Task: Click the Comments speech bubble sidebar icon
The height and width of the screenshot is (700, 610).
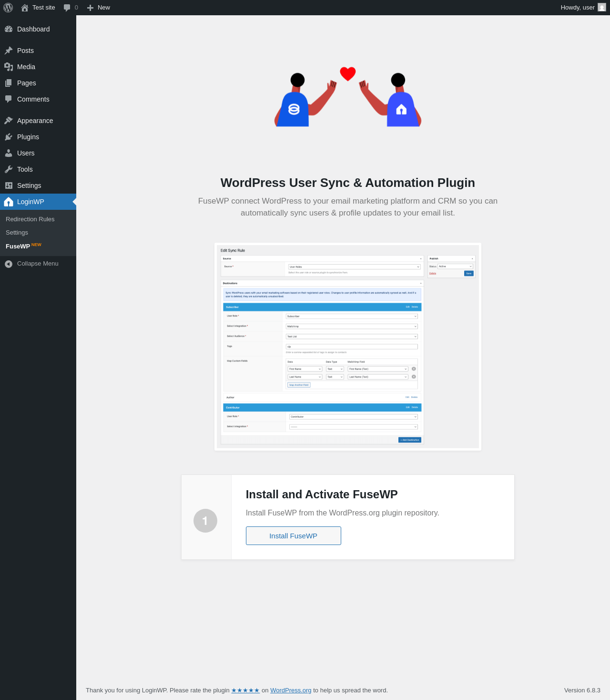Action: click(9, 99)
